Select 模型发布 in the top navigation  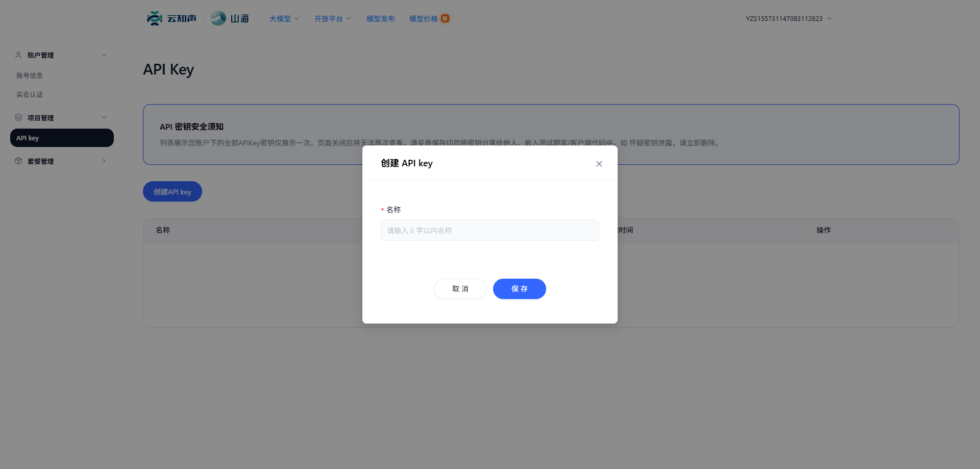(380, 18)
